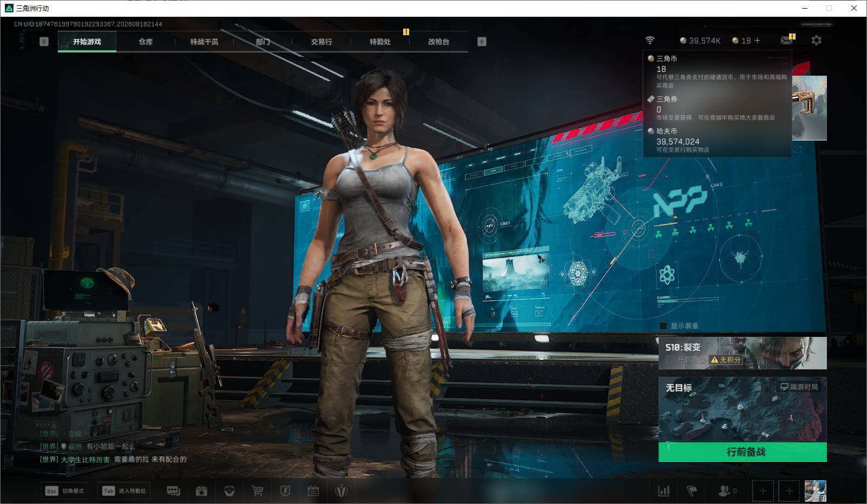Click the plus icon beside 18 coins
The image size is (867, 504).
757,41
